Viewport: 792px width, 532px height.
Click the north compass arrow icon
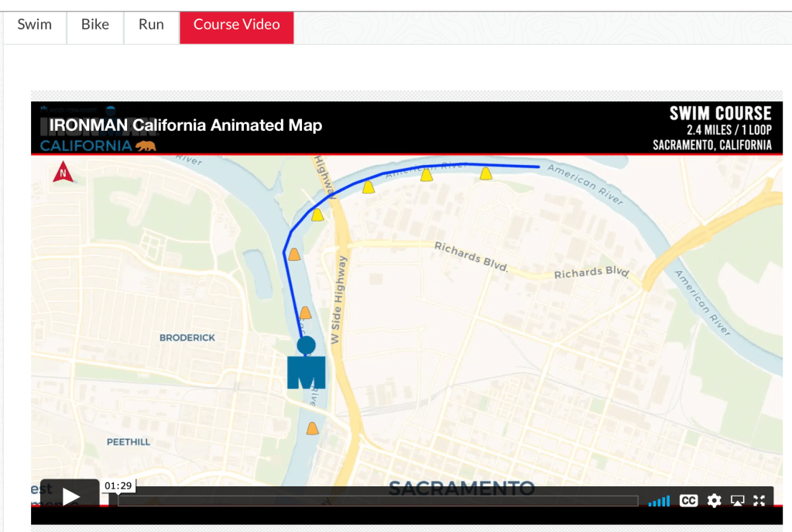point(63,173)
